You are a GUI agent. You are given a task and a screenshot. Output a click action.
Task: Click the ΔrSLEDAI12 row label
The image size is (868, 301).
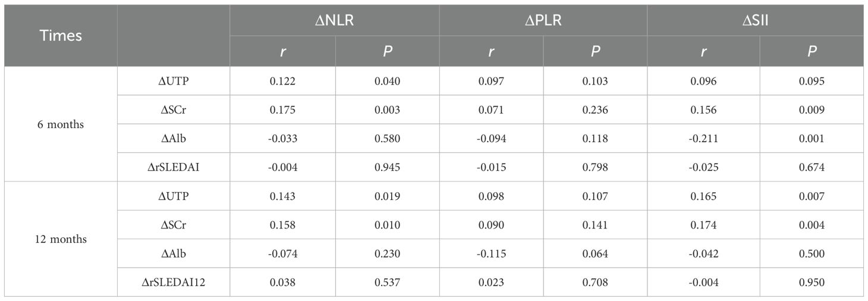click(173, 283)
